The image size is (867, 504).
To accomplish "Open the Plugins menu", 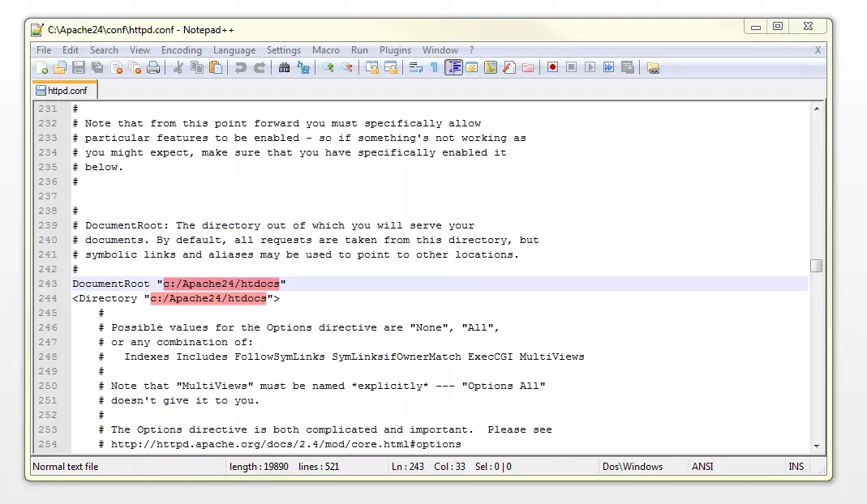I will tap(395, 50).
